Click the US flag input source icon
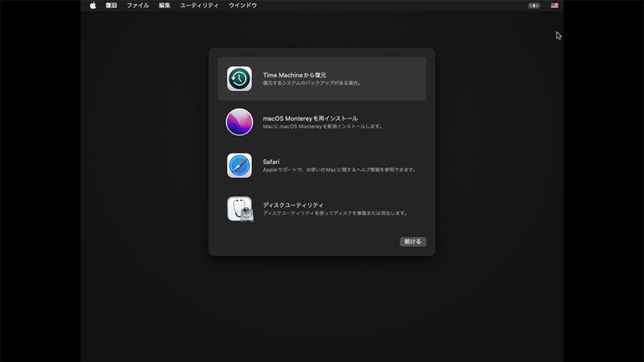 pos(555,6)
